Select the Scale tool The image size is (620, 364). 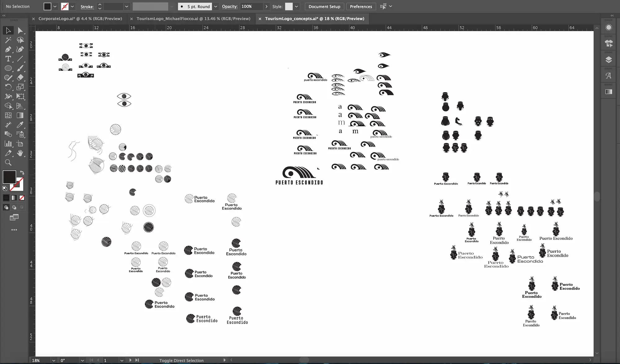tap(20, 87)
